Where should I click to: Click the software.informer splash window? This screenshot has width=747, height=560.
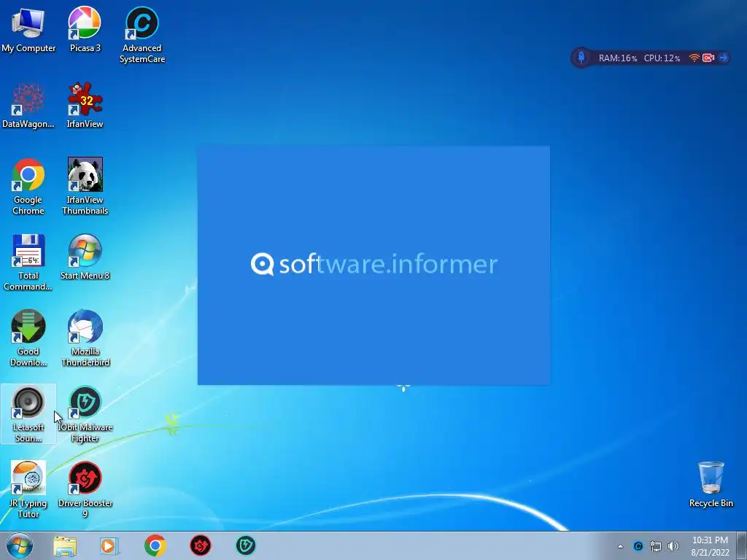pyautogui.click(x=373, y=265)
